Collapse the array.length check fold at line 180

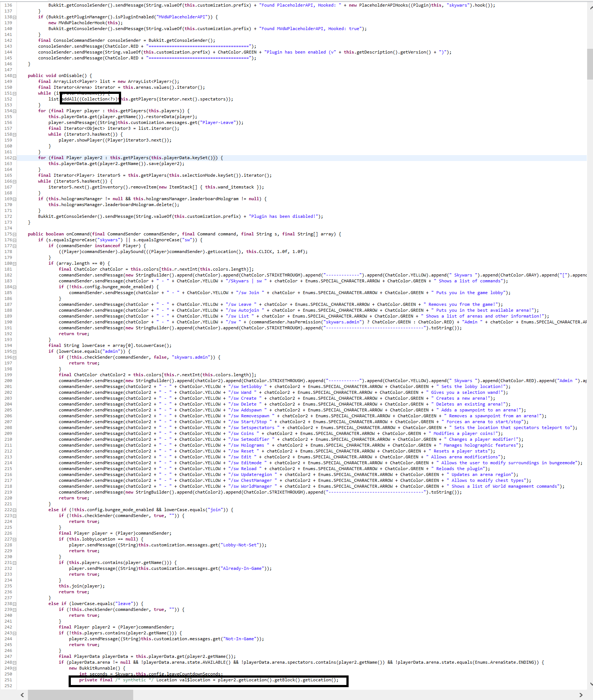[14, 263]
